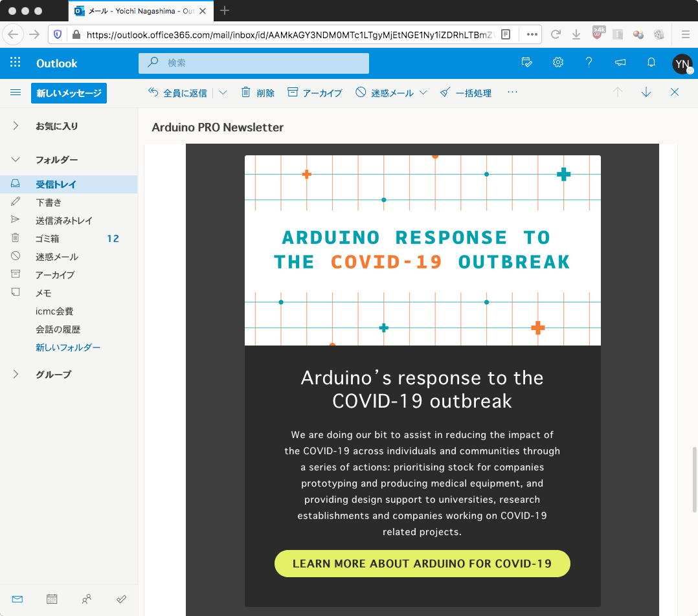
Task: Click LEARN MORE ABOUT ARDUINO FOR COVID-19 button
Action: [422, 564]
